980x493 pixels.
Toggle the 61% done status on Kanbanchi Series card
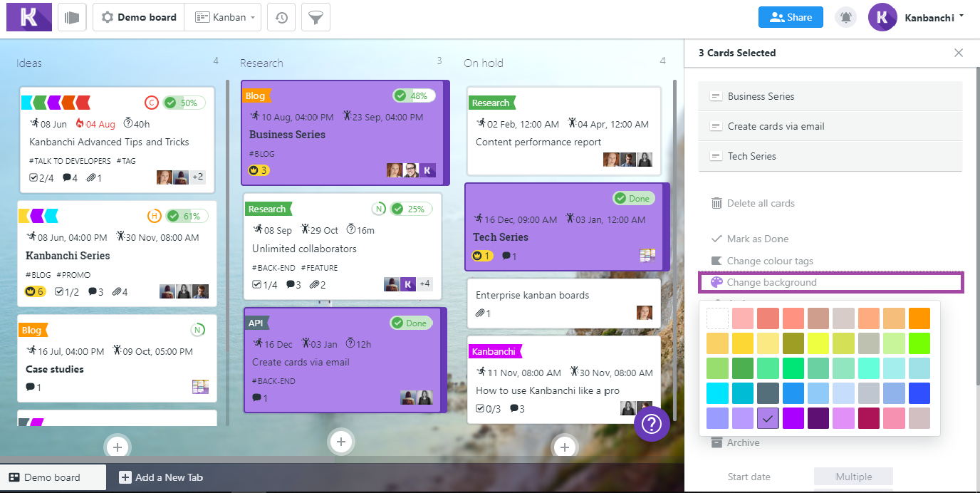click(x=187, y=216)
